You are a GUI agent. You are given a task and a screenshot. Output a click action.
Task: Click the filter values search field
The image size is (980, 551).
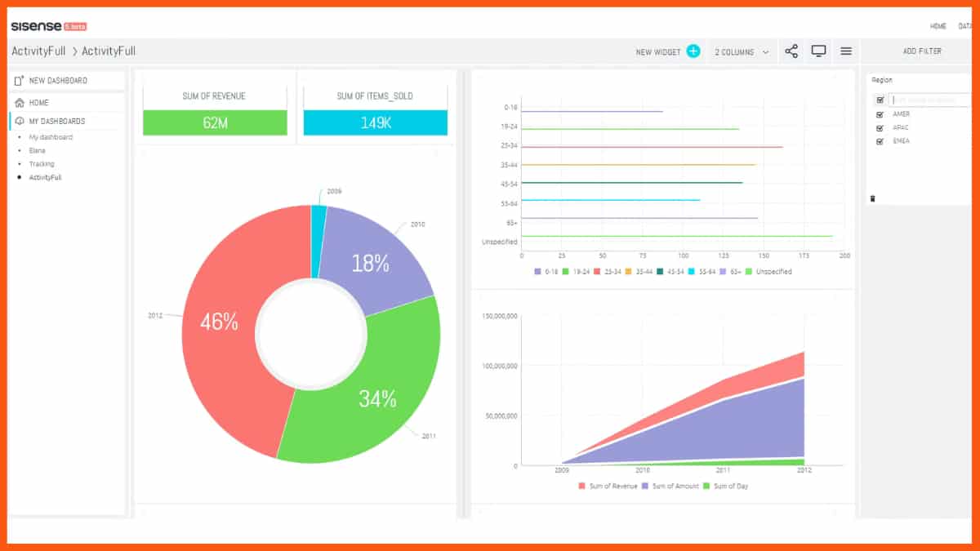929,100
